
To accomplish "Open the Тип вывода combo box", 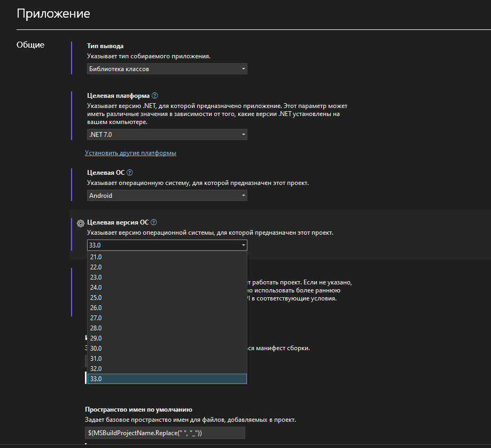I will [x=166, y=68].
